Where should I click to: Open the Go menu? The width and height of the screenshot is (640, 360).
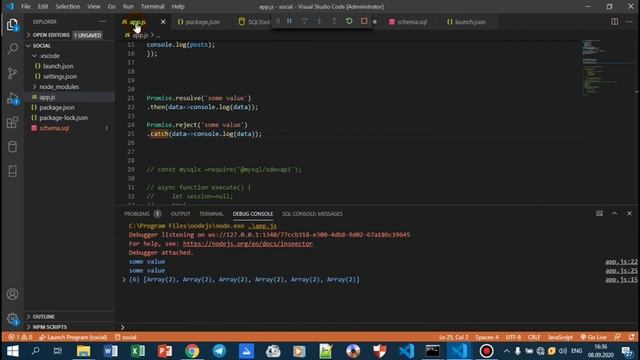[111, 7]
